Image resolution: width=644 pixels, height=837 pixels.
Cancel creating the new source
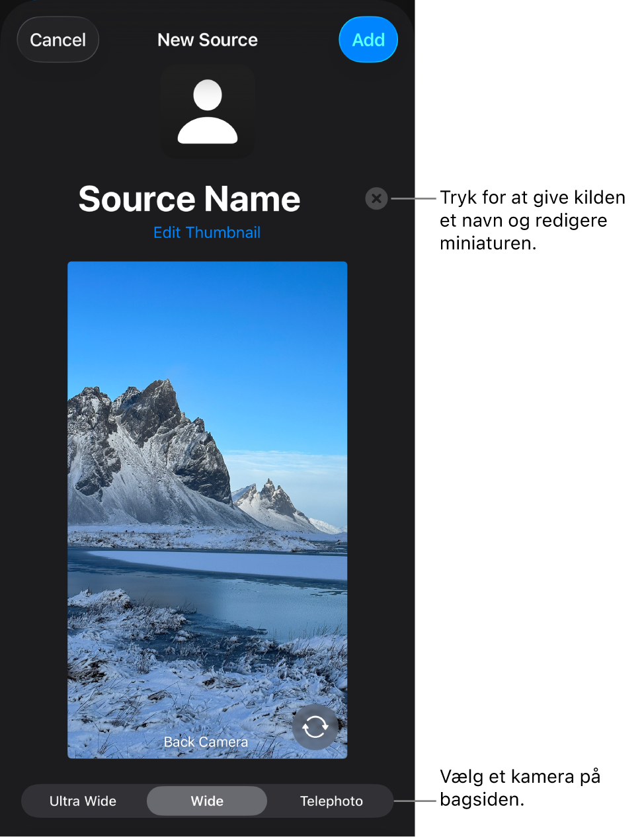click(x=58, y=40)
